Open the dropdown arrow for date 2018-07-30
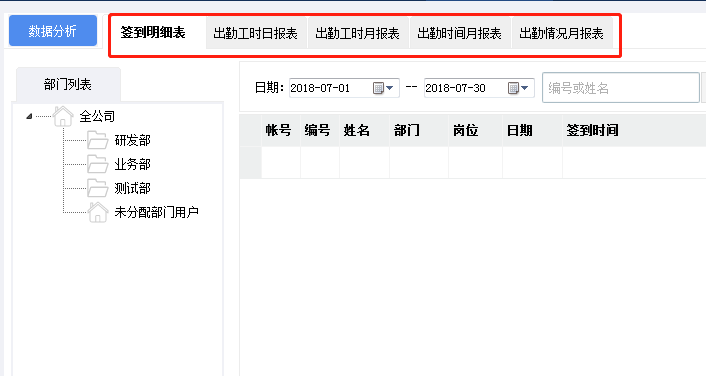 [x=525, y=88]
